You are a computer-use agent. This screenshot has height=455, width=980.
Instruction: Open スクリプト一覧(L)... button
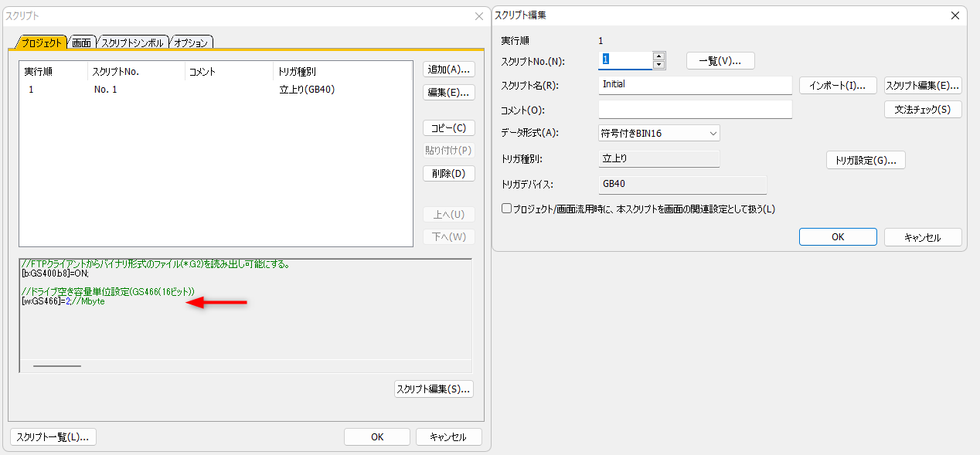click(x=53, y=436)
